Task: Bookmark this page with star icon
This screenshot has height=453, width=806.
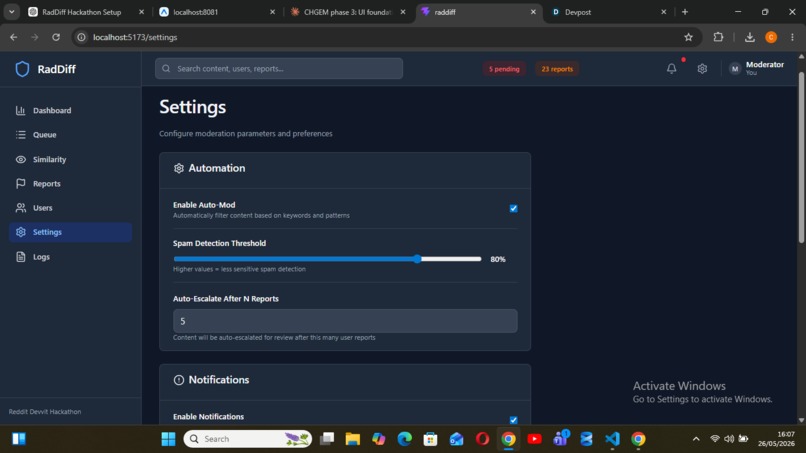Action: tap(688, 37)
